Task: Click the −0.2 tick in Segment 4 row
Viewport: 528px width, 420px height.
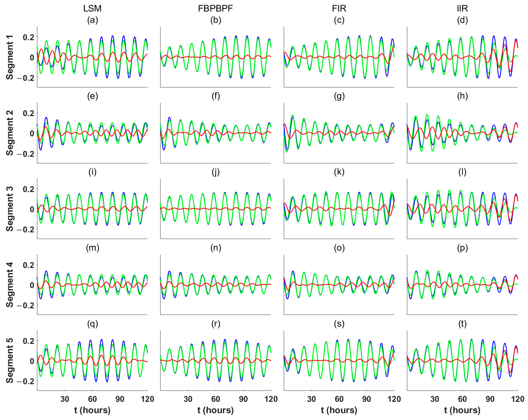Action: coord(26,305)
